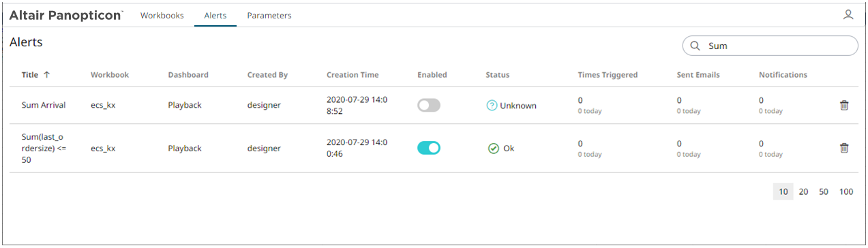Open the user account icon
The width and height of the screenshot is (868, 248).
[x=848, y=14]
